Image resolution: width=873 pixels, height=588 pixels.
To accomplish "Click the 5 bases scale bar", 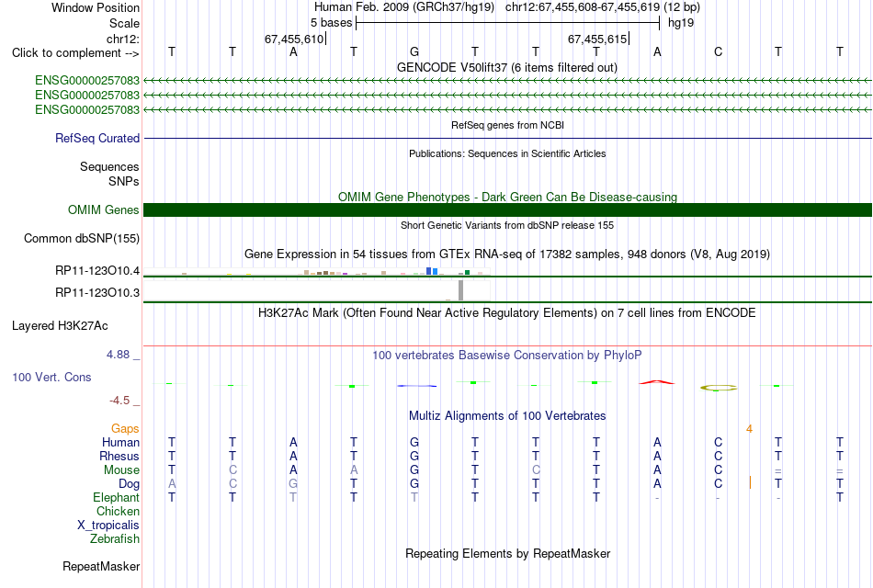I will pos(507,23).
